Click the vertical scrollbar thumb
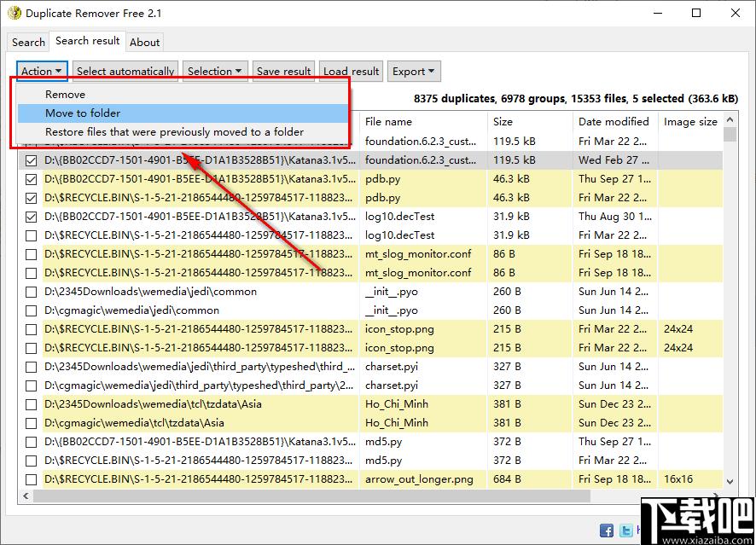756x545 pixels. pos(730,135)
